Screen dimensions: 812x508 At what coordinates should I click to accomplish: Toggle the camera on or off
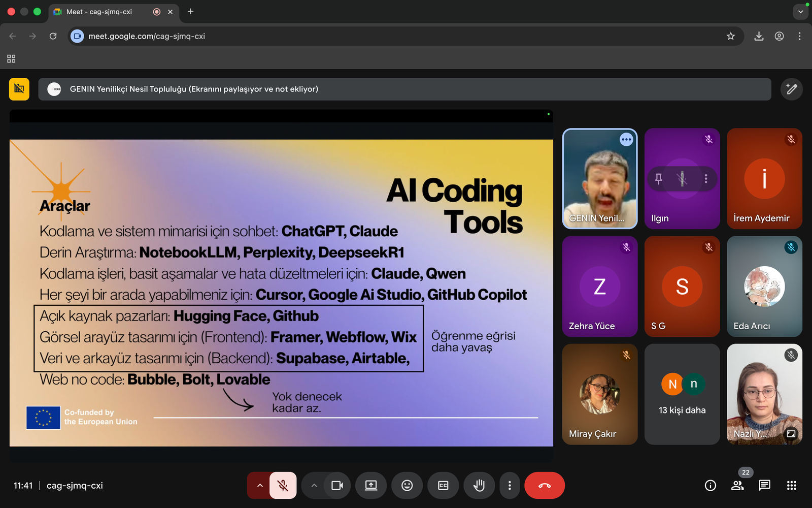pyautogui.click(x=337, y=486)
